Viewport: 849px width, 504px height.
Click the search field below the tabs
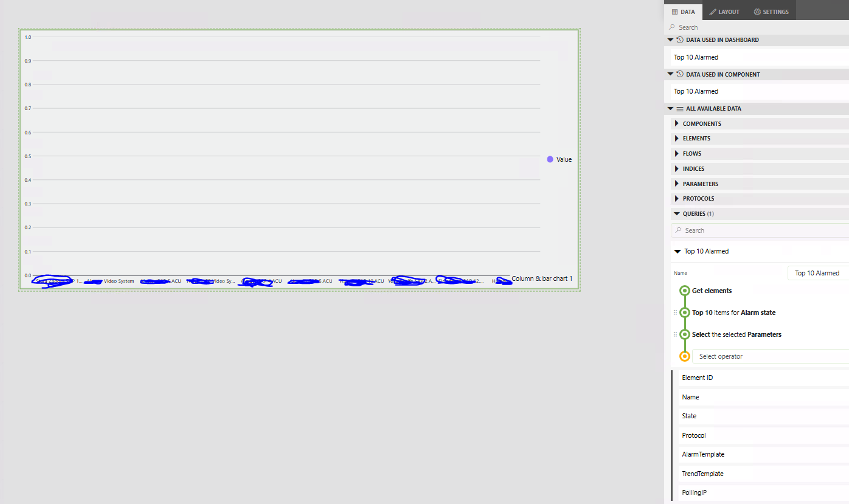[757, 27]
